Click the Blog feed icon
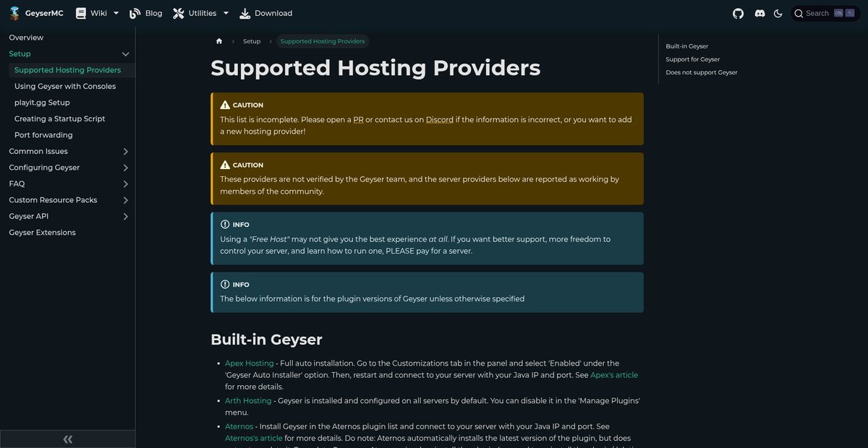868x448 pixels. [x=135, y=13]
